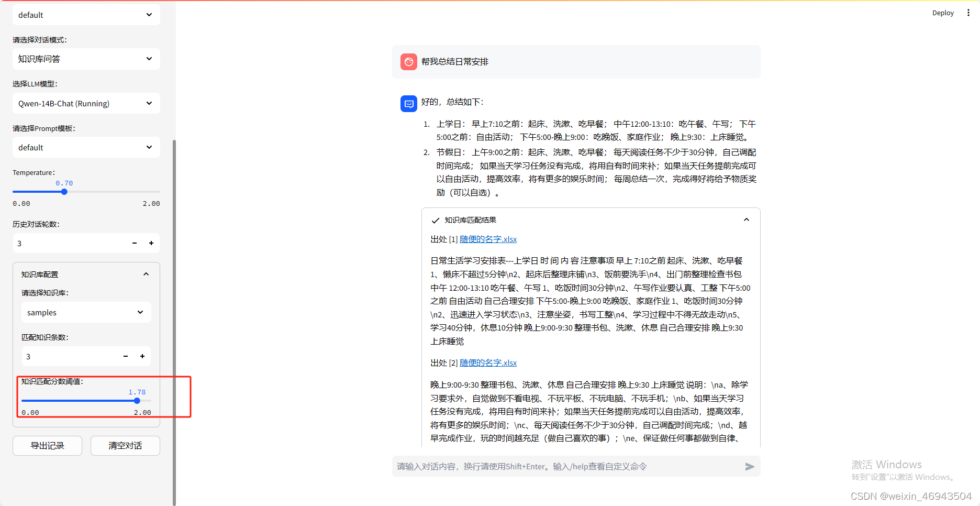Open source [2] 随便的名字.xlsx link
Viewport: 980px width, 506px height.
[488, 363]
